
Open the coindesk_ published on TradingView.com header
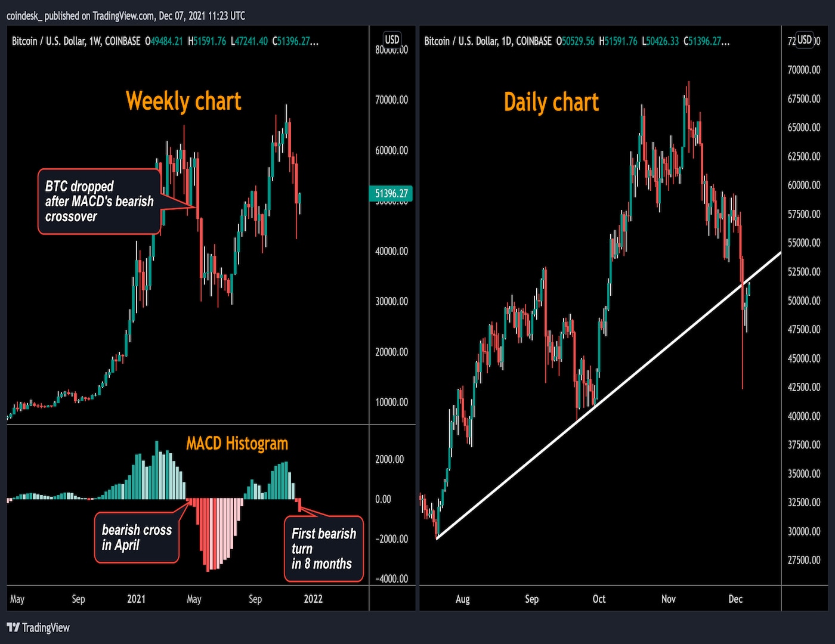(126, 16)
